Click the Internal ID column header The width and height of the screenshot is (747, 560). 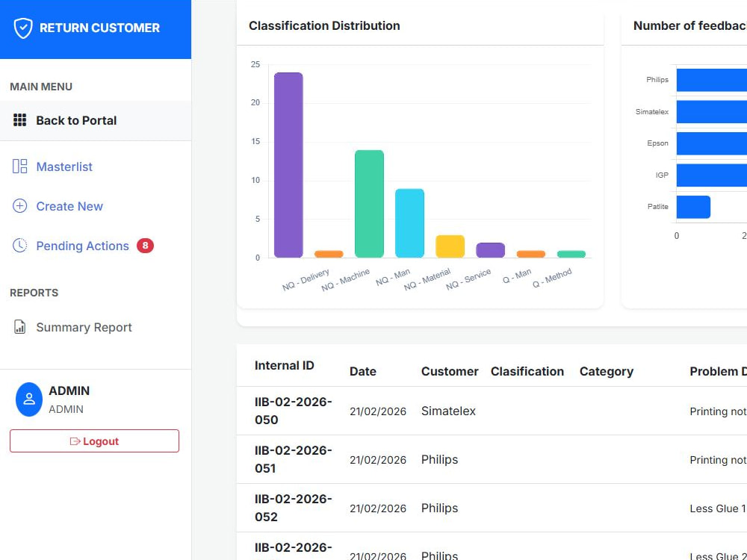click(285, 365)
